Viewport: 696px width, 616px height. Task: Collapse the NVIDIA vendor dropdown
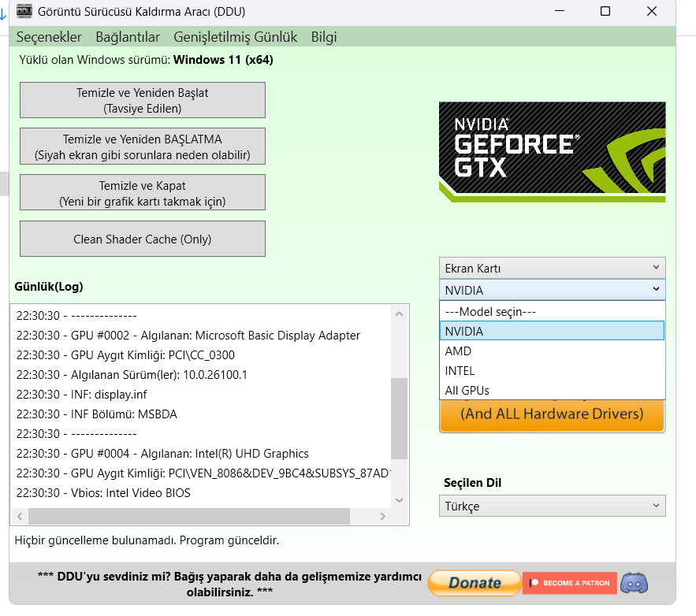tap(553, 290)
